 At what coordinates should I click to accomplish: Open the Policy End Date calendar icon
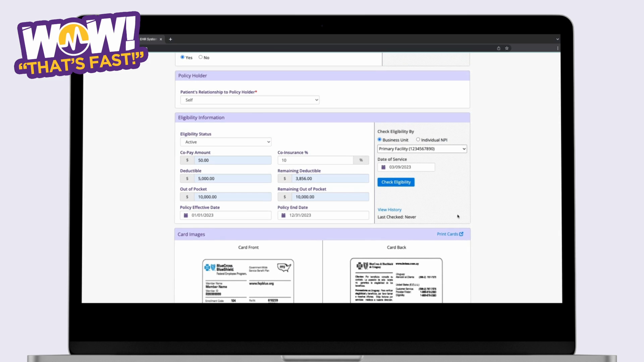[283, 215]
